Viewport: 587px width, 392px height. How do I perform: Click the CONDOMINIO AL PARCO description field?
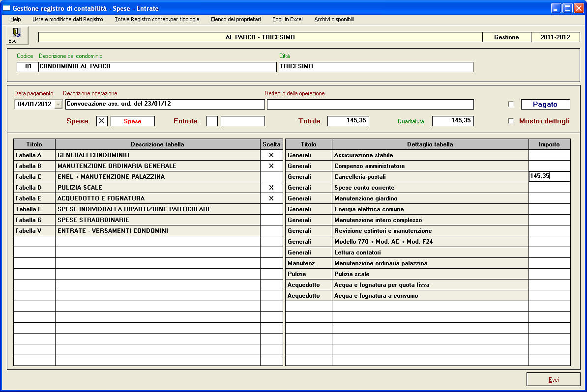tap(158, 67)
